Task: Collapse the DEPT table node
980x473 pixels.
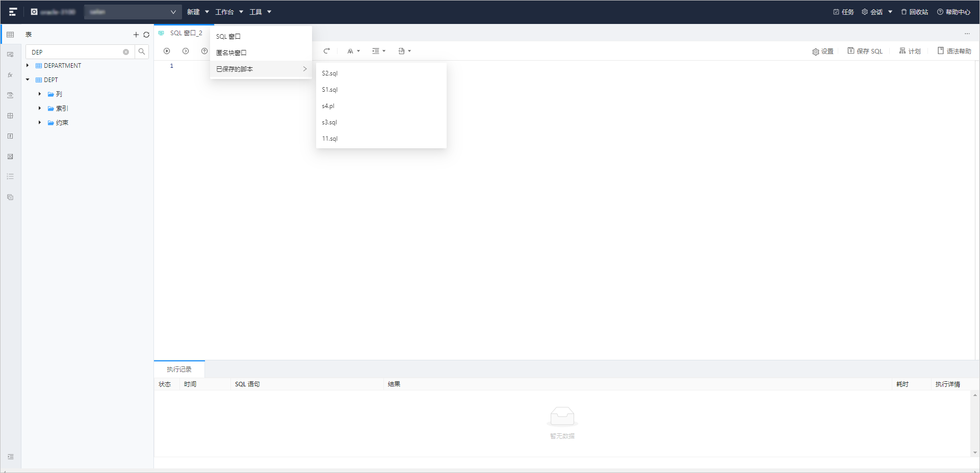Action: pyautogui.click(x=28, y=80)
